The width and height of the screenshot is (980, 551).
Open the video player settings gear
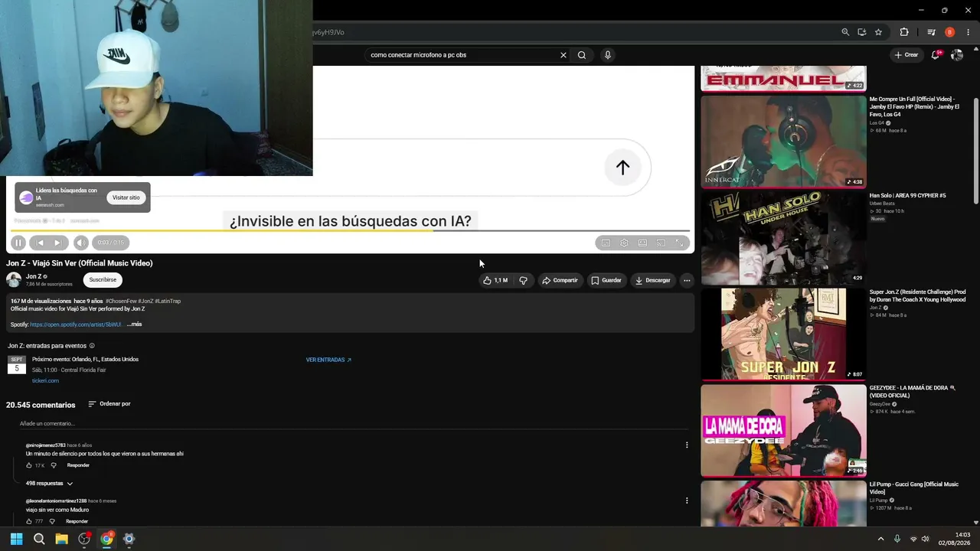[624, 243]
